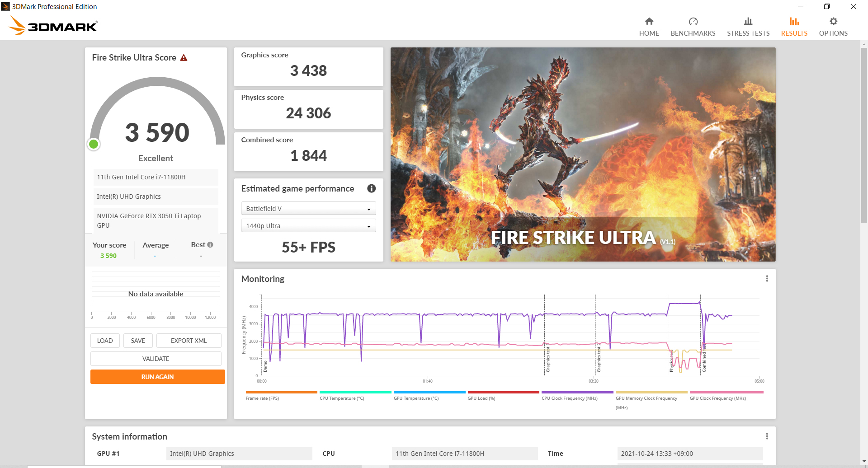Image resolution: width=868 pixels, height=468 pixels.
Task: Click the 3DMark title bar app icon
Action: click(x=5, y=6)
